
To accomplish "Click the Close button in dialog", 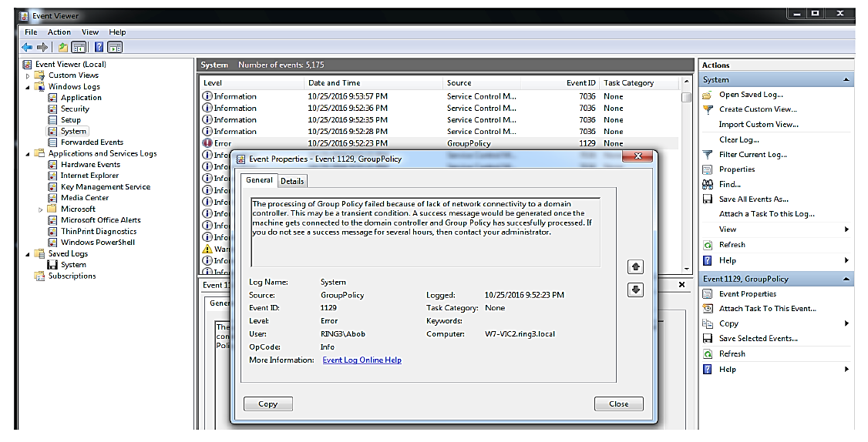I will [x=619, y=403].
